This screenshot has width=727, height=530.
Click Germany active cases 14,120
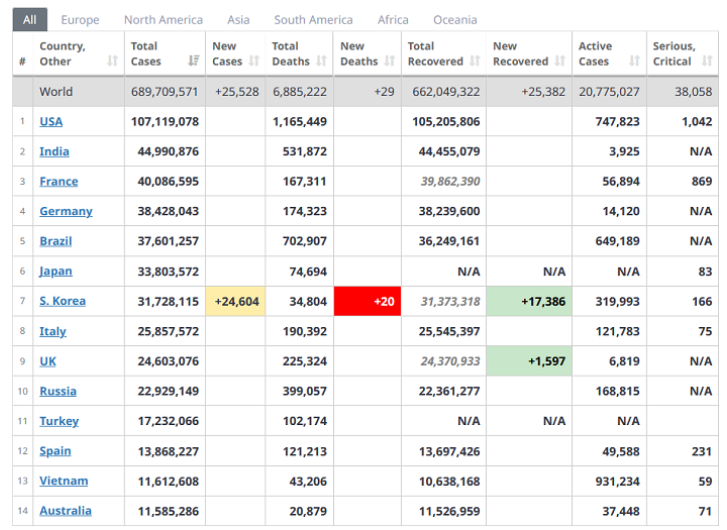(x=621, y=211)
